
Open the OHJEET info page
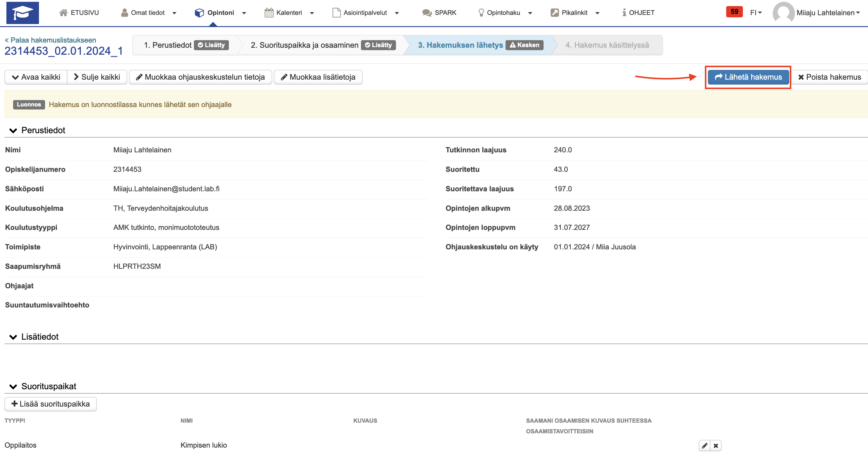tap(638, 13)
